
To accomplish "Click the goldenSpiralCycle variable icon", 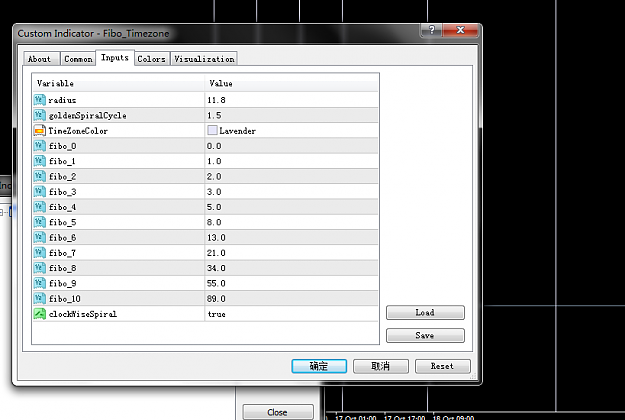I will [x=39, y=115].
